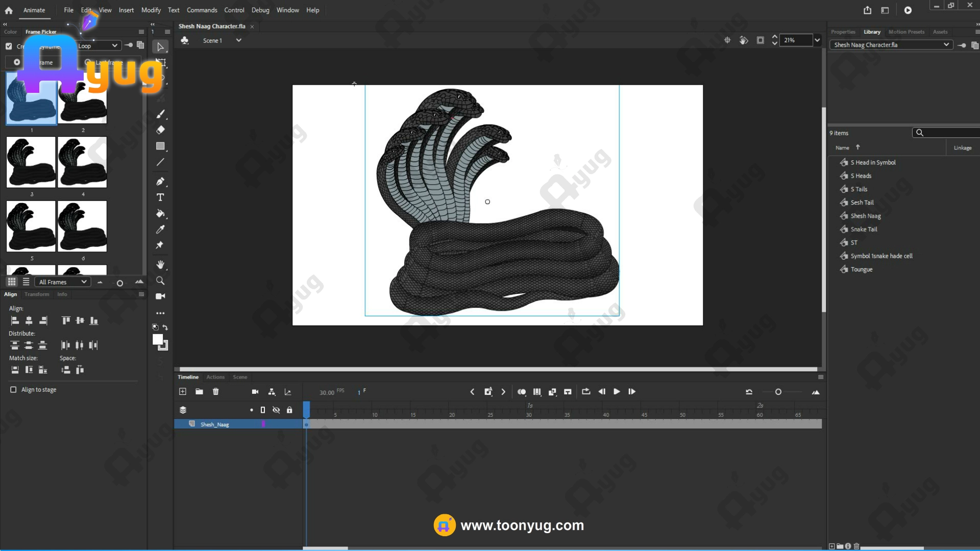Select the Text tool
The image size is (980, 551).
tap(160, 197)
